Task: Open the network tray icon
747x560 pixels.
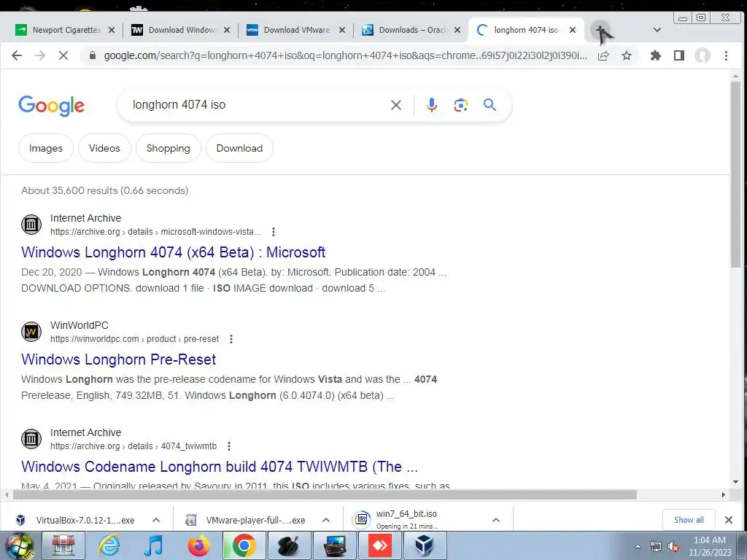Action: 656,546
